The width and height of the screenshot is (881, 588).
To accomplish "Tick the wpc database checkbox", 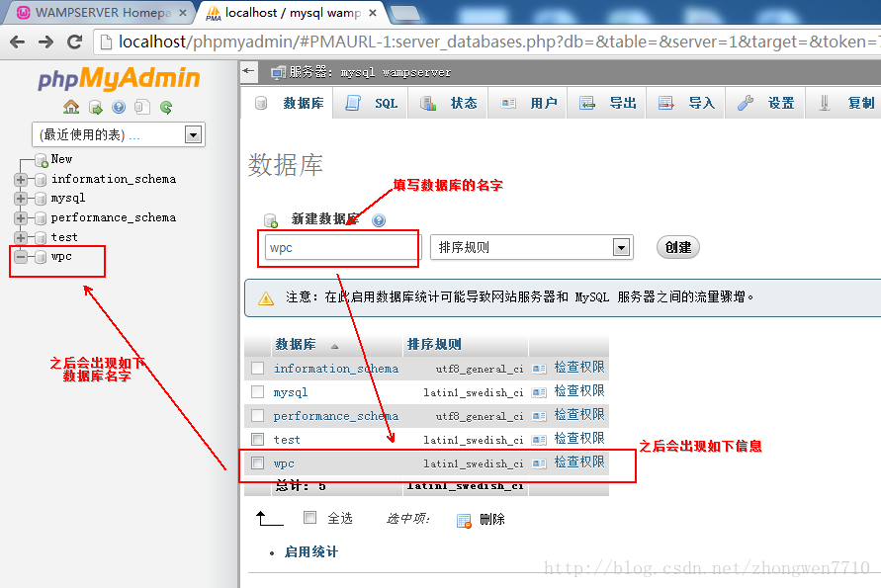I will (x=257, y=462).
